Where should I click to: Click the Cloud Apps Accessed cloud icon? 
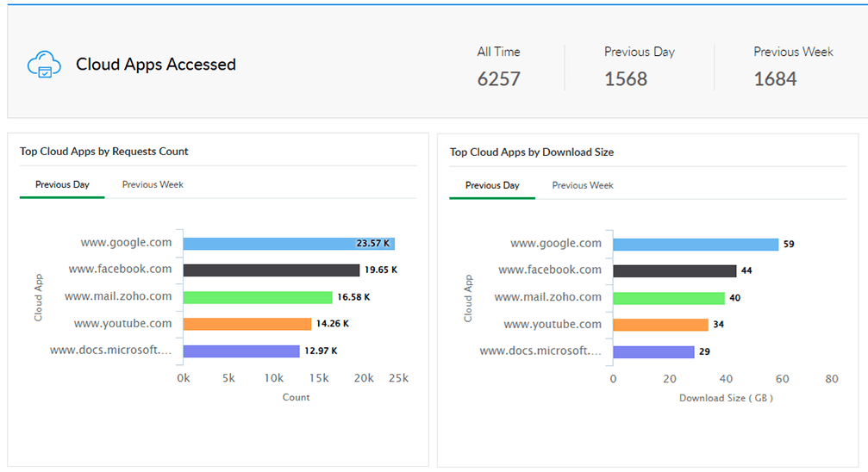44,65
